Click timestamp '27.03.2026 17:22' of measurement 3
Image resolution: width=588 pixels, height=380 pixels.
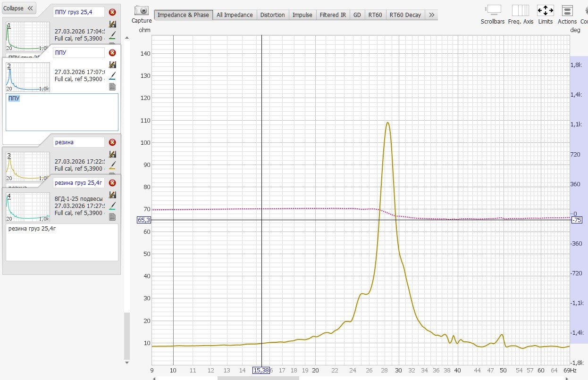[x=79, y=162]
